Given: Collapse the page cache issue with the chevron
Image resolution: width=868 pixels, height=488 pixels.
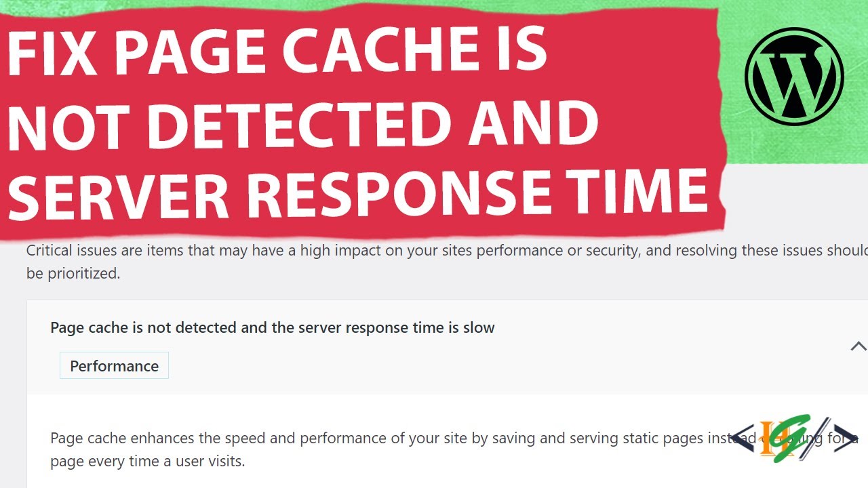Looking at the screenshot, I should click(x=858, y=346).
